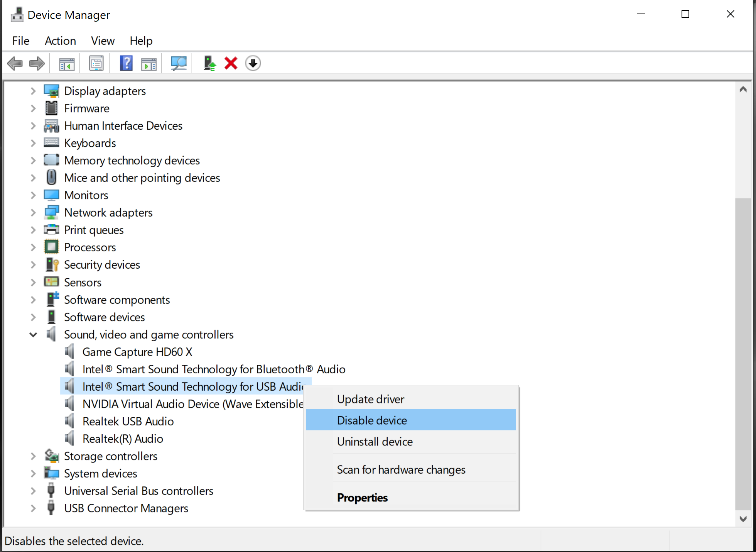
Task: Collapse Sound, video and game controllers
Action: pyautogui.click(x=33, y=335)
